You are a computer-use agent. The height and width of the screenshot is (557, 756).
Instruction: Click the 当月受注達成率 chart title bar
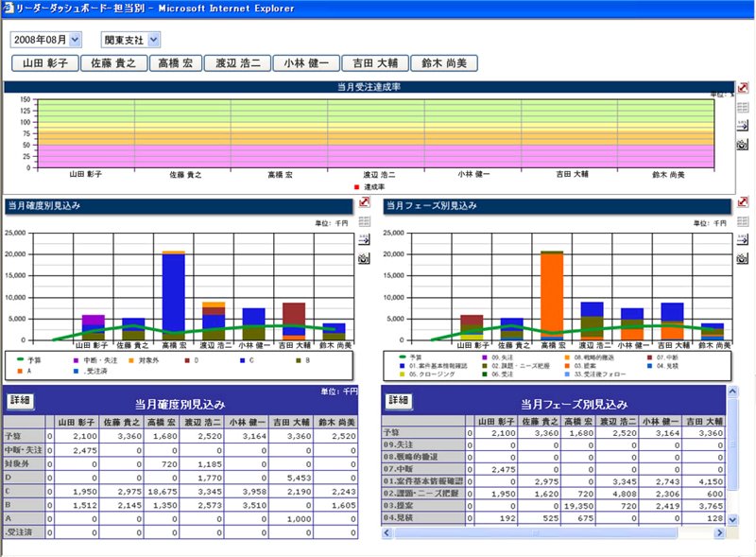(x=369, y=87)
